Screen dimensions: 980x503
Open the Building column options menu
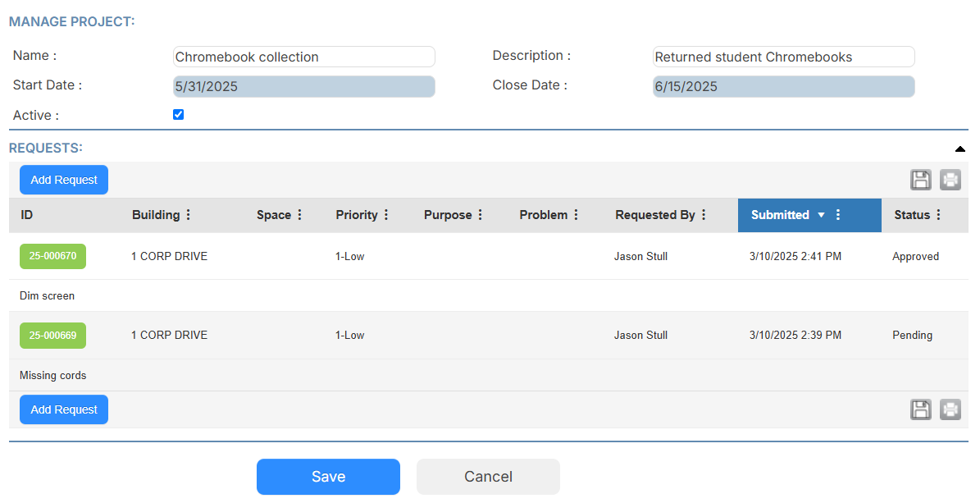point(189,215)
